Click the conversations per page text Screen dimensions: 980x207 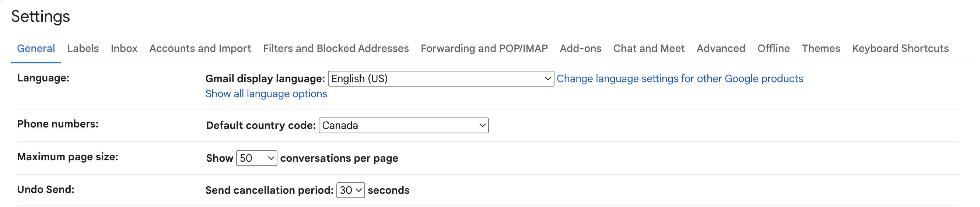coord(339,158)
